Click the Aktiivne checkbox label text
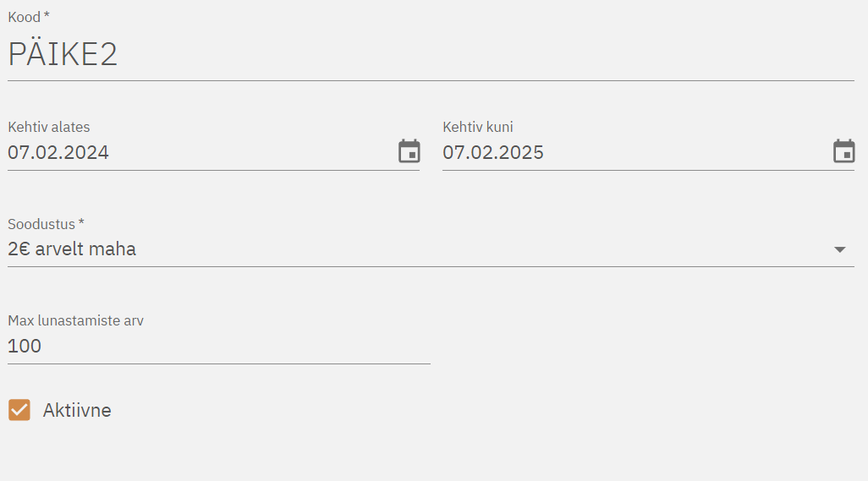The height and width of the screenshot is (481, 868). pyautogui.click(x=77, y=411)
